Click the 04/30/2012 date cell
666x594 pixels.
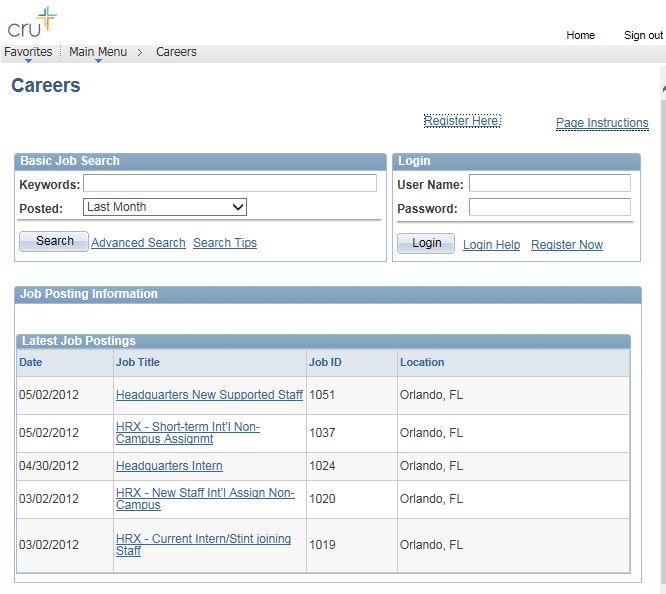coord(48,466)
